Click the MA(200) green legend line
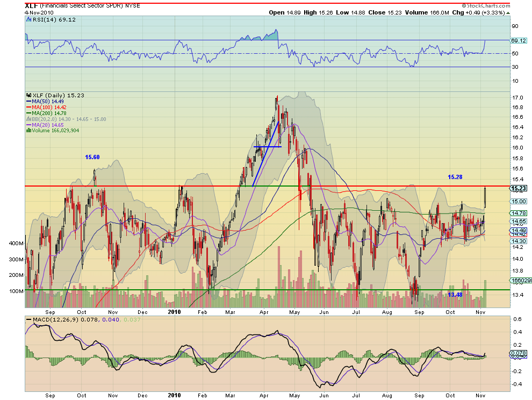 point(29,113)
